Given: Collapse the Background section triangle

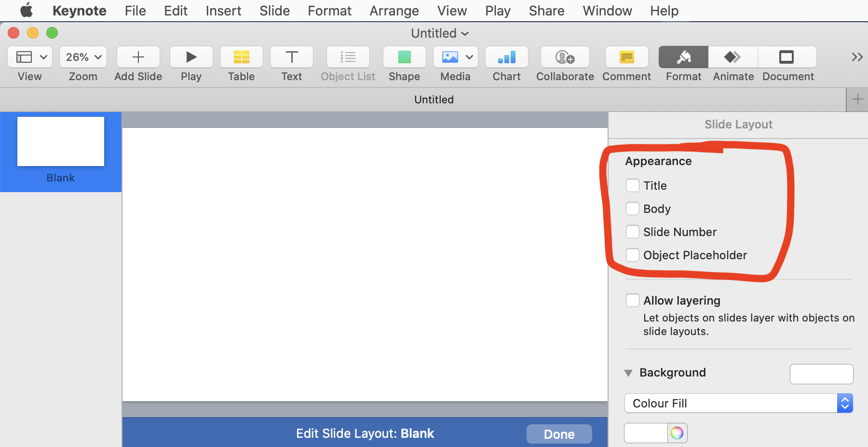Looking at the screenshot, I should [628, 373].
